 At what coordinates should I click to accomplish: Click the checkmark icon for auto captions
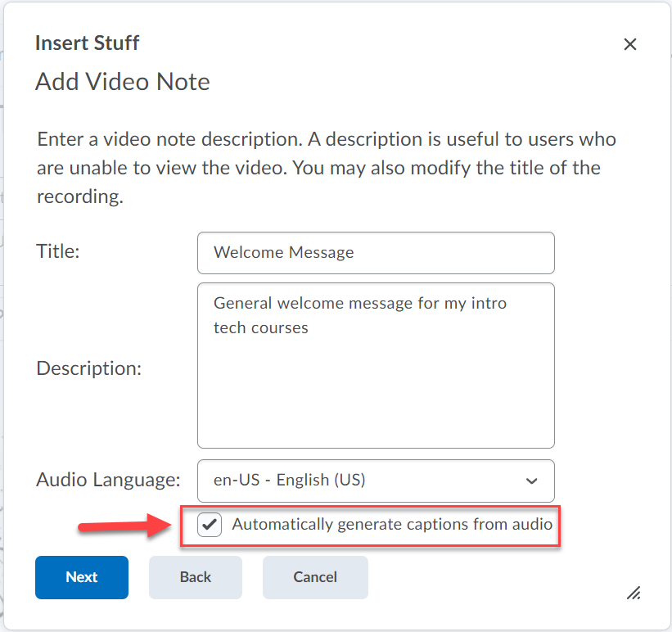pyautogui.click(x=210, y=525)
